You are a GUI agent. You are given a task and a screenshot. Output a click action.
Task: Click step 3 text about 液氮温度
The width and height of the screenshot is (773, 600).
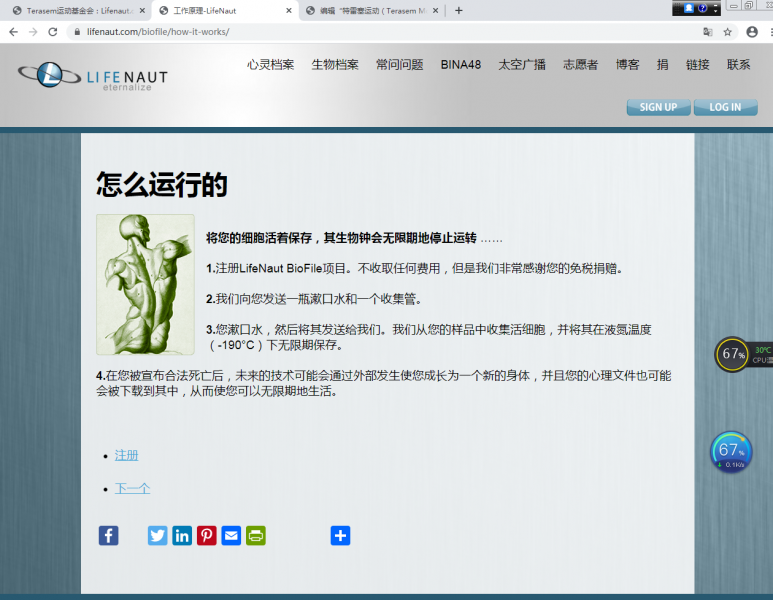pos(429,337)
